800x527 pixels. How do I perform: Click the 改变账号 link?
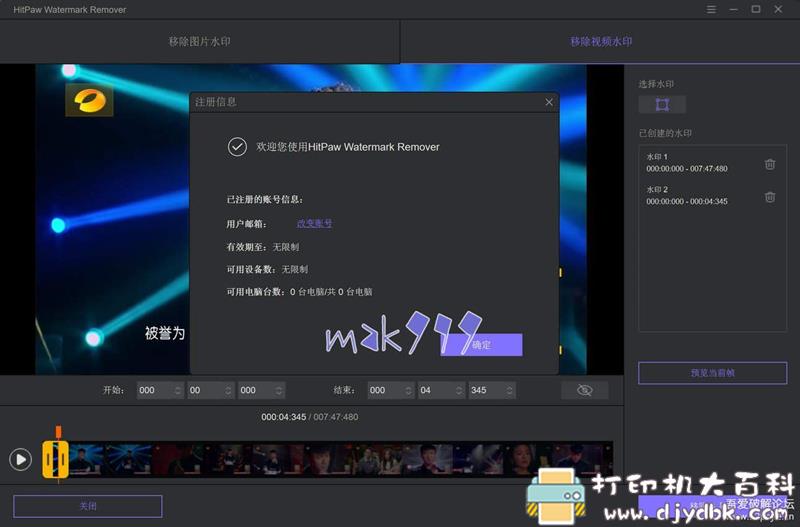coord(314,223)
